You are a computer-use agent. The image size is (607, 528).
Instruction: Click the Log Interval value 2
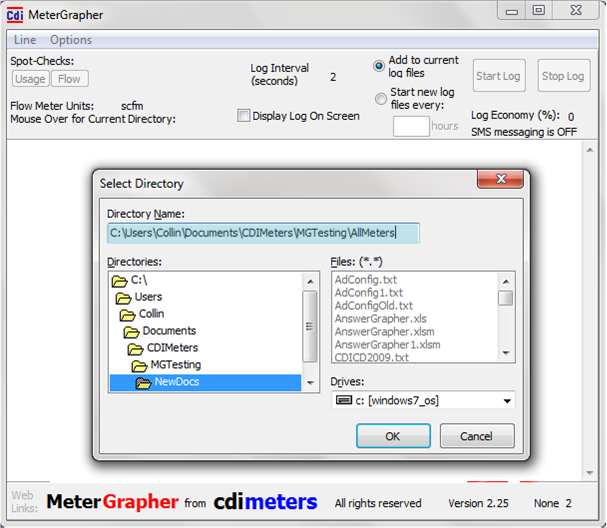[333, 77]
